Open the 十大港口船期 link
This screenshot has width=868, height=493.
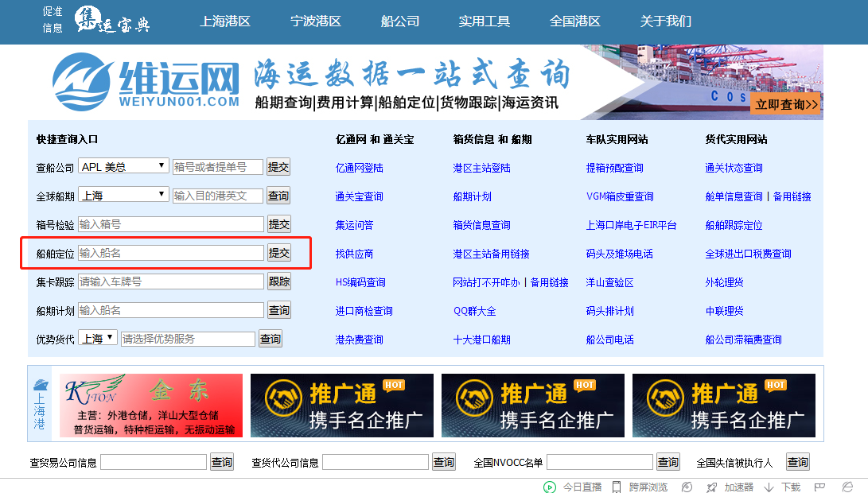point(481,340)
